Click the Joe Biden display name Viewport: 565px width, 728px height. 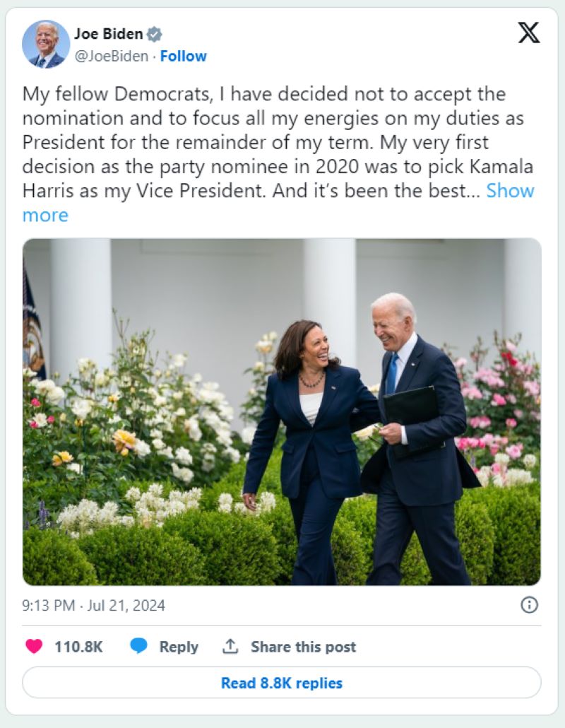pyautogui.click(x=109, y=34)
